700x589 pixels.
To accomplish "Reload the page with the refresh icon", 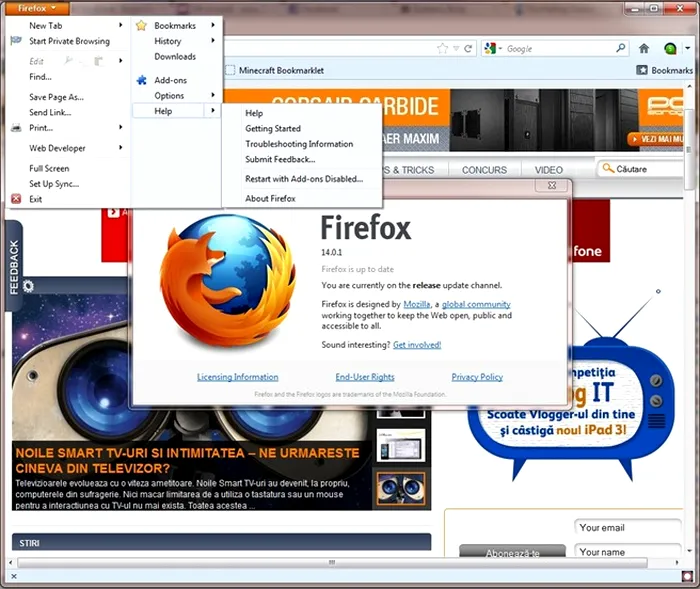I will [x=468, y=48].
